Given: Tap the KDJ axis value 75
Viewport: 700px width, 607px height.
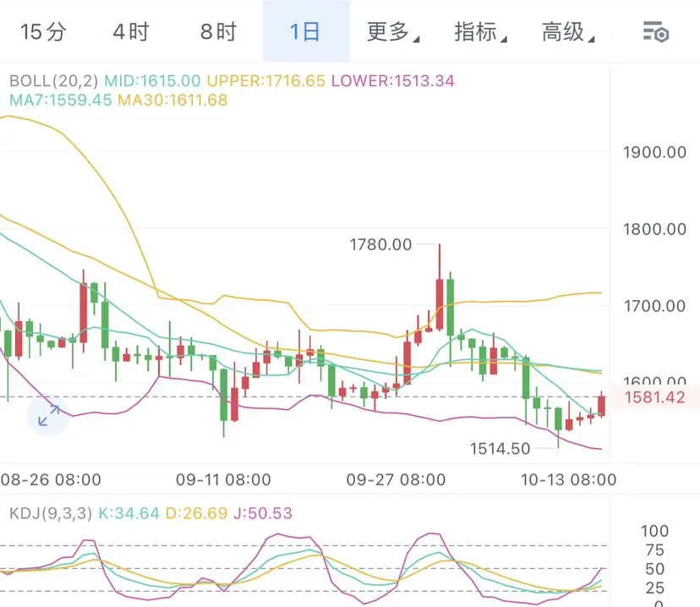Looking at the screenshot, I should coord(654,550).
